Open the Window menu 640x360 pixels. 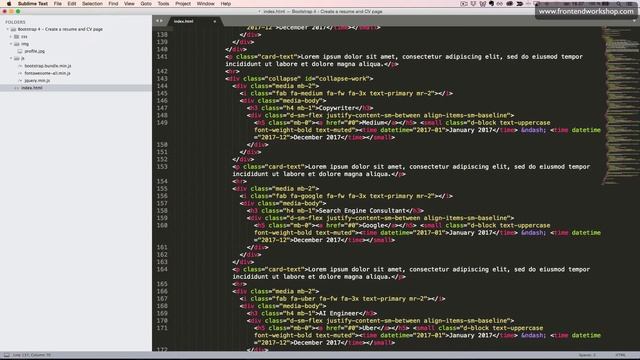205,4
